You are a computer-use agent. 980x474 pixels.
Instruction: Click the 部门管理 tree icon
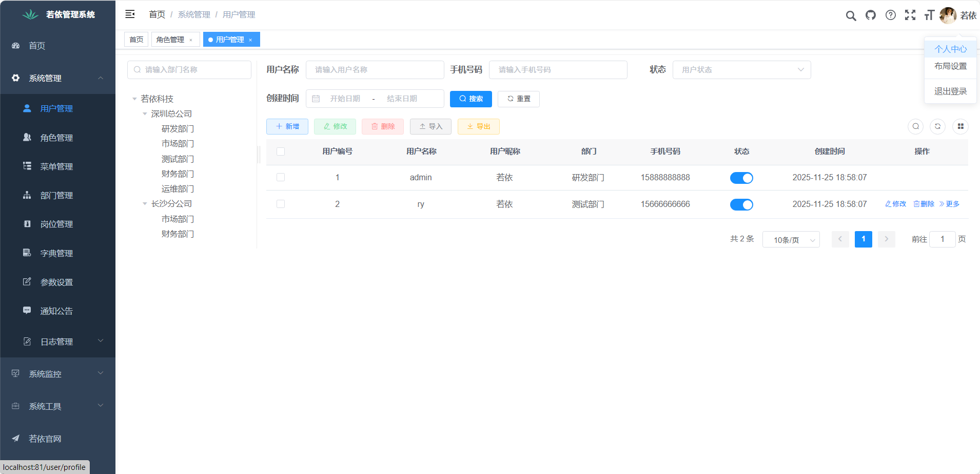click(27, 195)
